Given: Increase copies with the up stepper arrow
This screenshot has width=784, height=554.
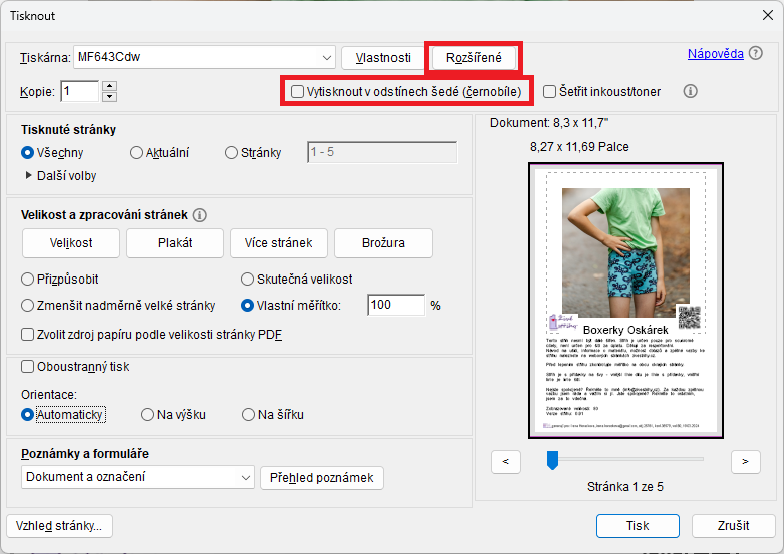Looking at the screenshot, I should point(110,86).
